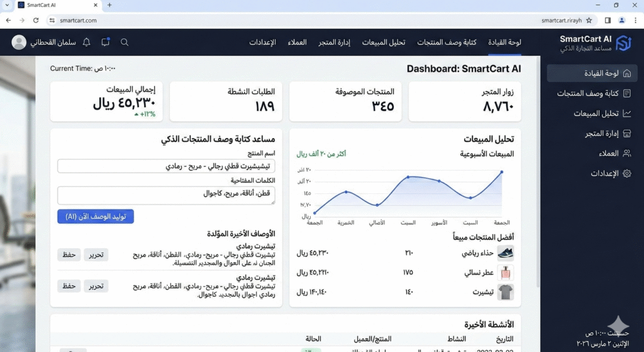Click the +١٢% sales growth indicator
Screen dimensions: 644x352
pos(145,115)
